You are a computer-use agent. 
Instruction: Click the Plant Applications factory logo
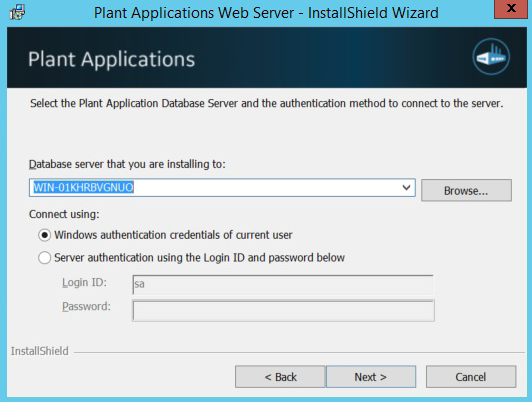pyautogui.click(x=491, y=57)
